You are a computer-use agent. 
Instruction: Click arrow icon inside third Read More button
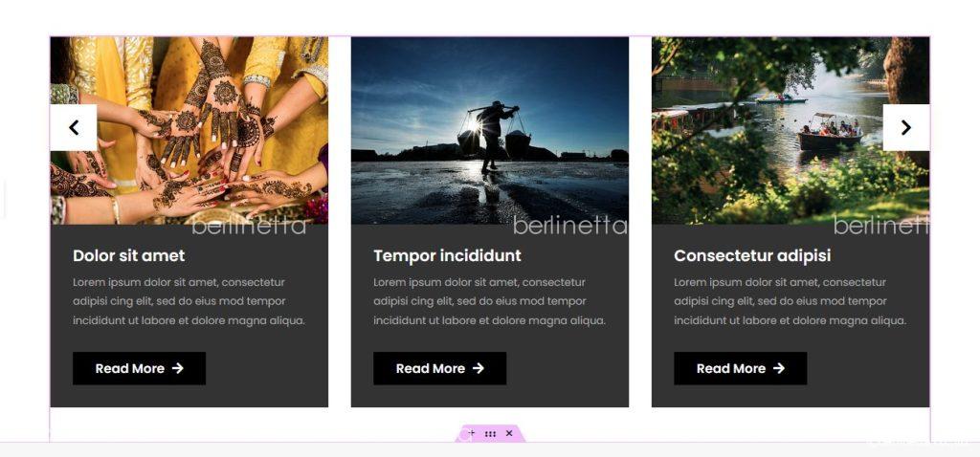click(779, 368)
